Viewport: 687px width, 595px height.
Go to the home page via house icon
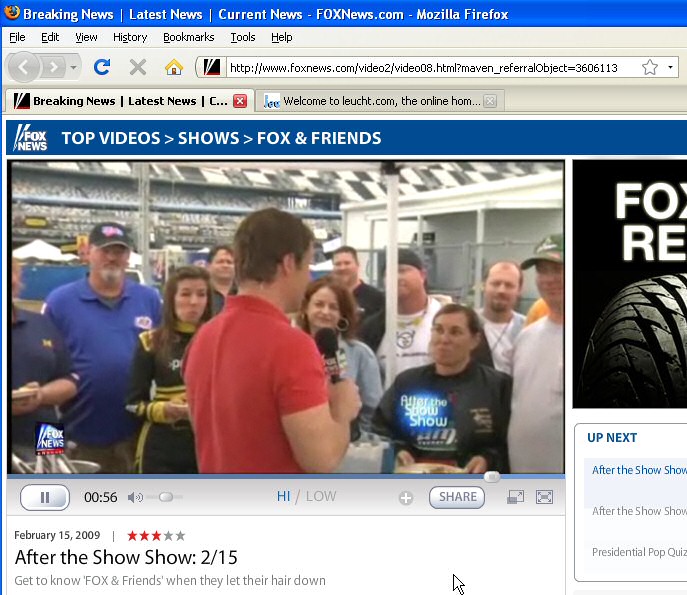coord(174,67)
